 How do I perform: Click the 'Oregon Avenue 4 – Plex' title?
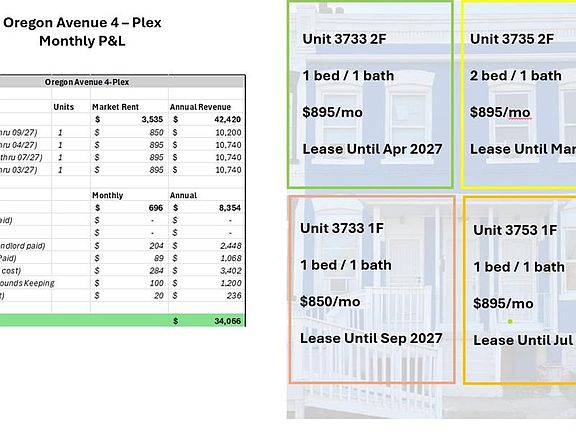(x=82, y=23)
